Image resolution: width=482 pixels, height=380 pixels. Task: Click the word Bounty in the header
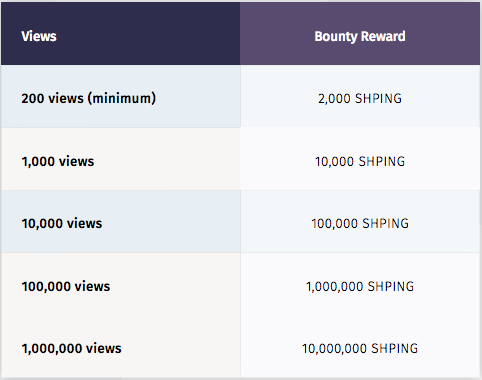pos(336,37)
